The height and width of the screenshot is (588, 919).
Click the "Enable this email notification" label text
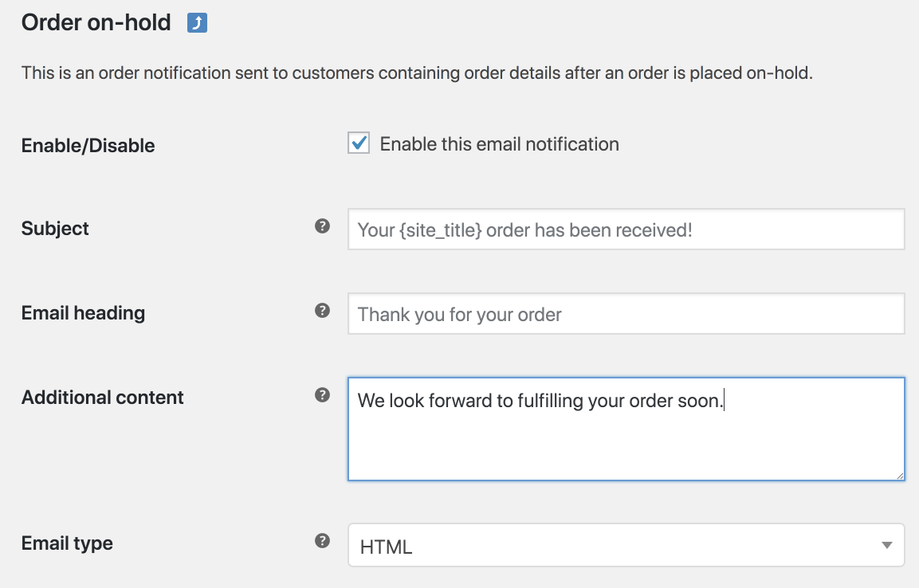point(499,144)
